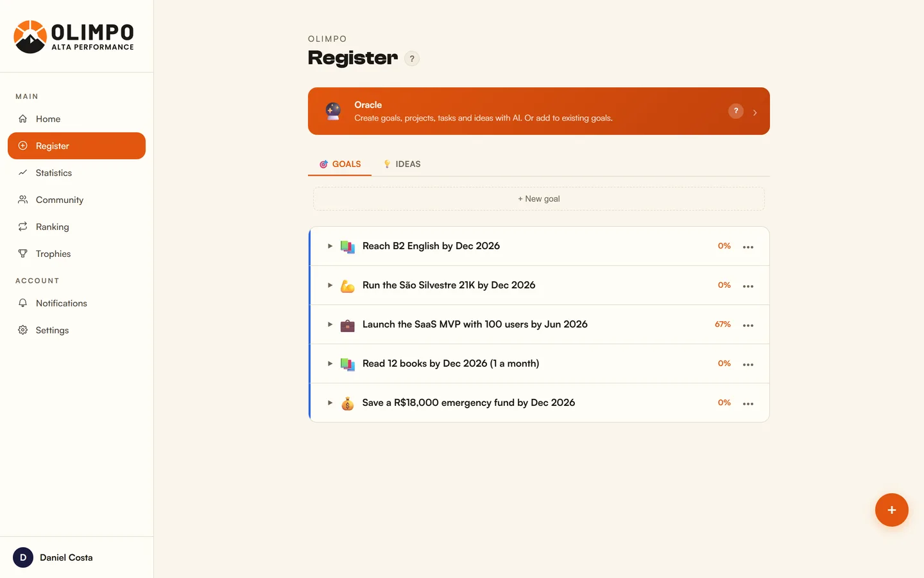
Task: Open Notifications in sidebar
Action: pyautogui.click(x=76, y=303)
